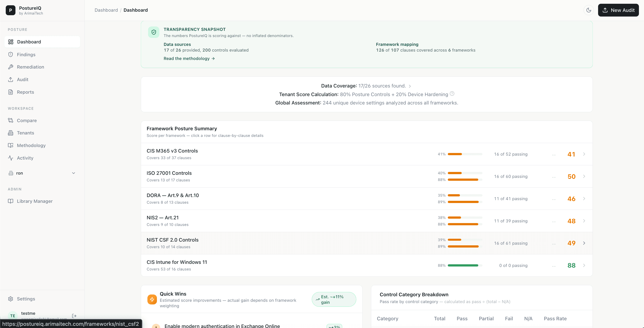Click the Fail column header
This screenshot has height=328, width=644.
point(509,319)
